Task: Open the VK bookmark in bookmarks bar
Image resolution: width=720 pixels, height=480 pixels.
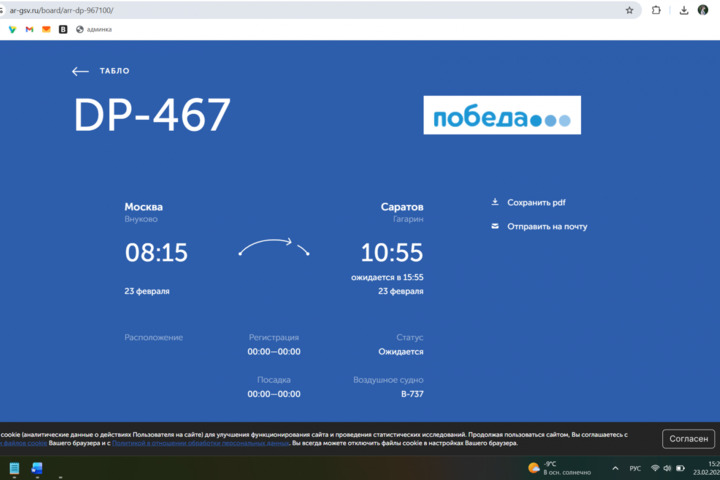Action: click(x=63, y=29)
